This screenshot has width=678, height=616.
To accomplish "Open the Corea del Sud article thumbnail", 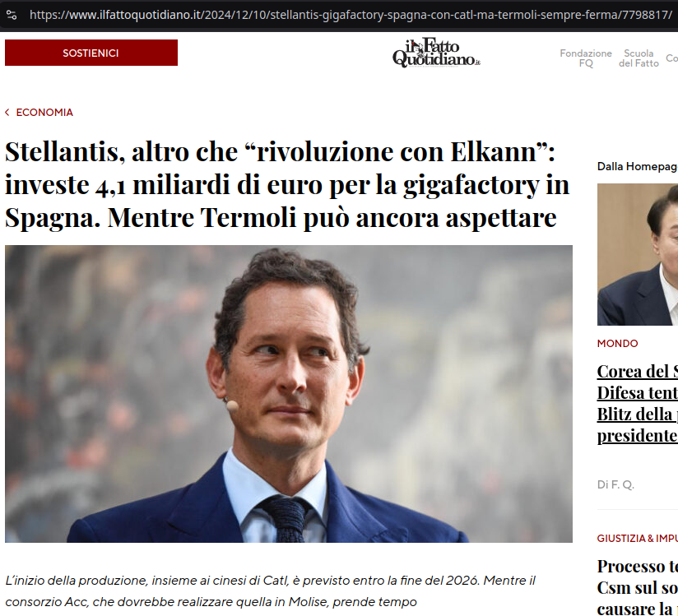I will coord(638,254).
